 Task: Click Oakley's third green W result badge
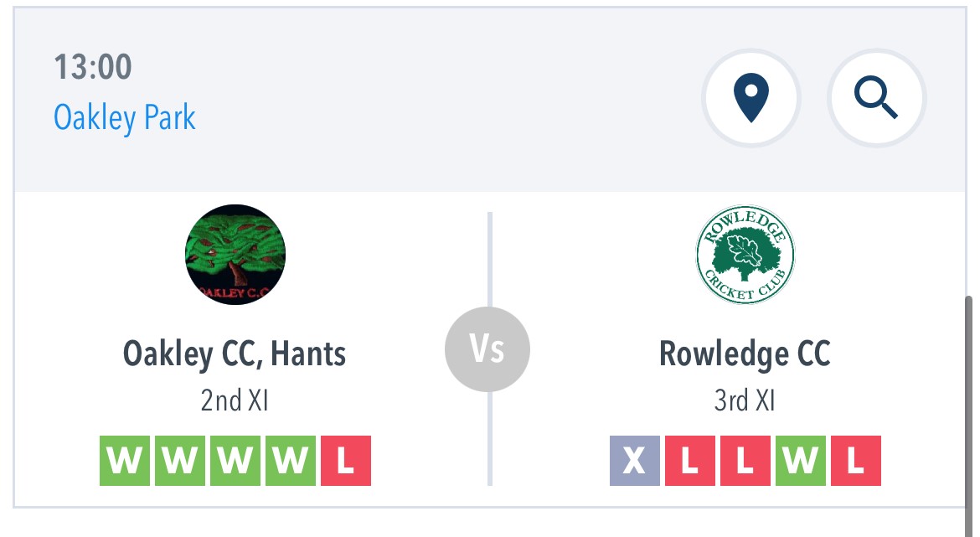[x=235, y=461]
